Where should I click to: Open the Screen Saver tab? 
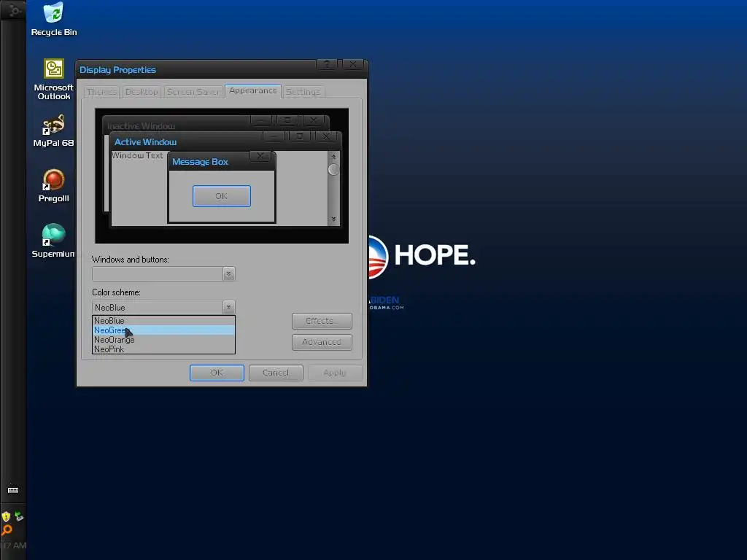[193, 92]
